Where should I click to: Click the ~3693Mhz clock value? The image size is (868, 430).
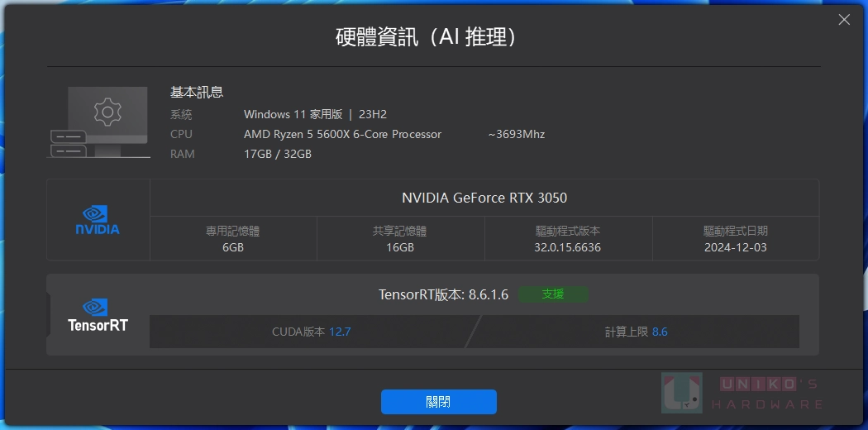click(x=517, y=134)
